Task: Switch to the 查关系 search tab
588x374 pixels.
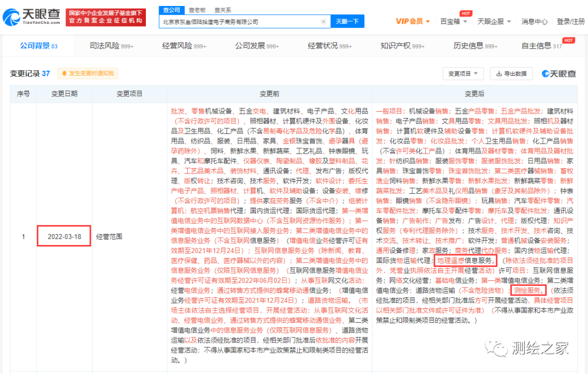Action: (x=222, y=10)
